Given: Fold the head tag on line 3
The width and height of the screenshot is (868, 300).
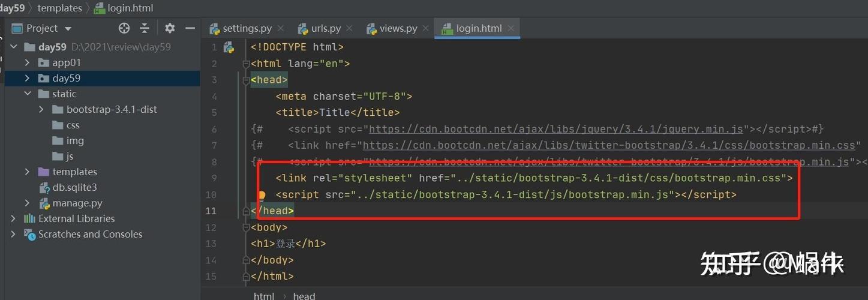Looking at the screenshot, I should coord(246,80).
